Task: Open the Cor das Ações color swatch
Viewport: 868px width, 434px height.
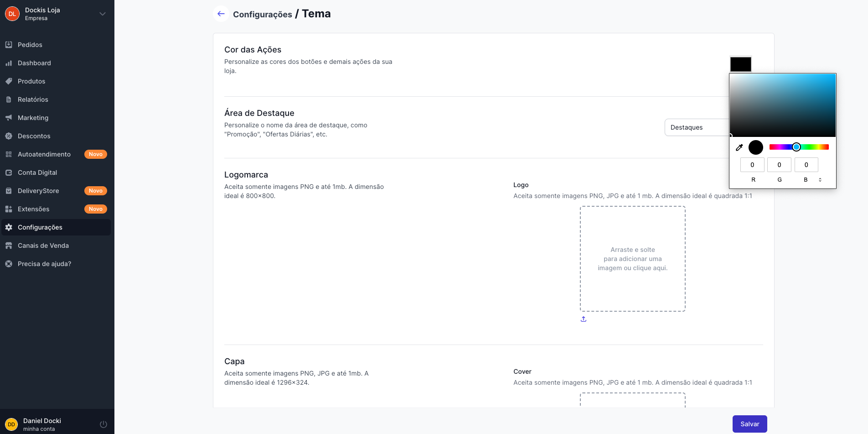Action: tap(740, 64)
